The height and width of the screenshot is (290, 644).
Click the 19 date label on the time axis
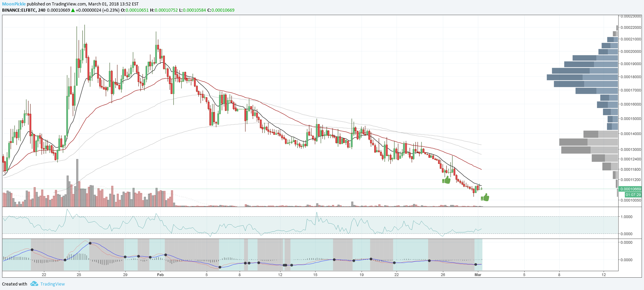click(x=361, y=275)
